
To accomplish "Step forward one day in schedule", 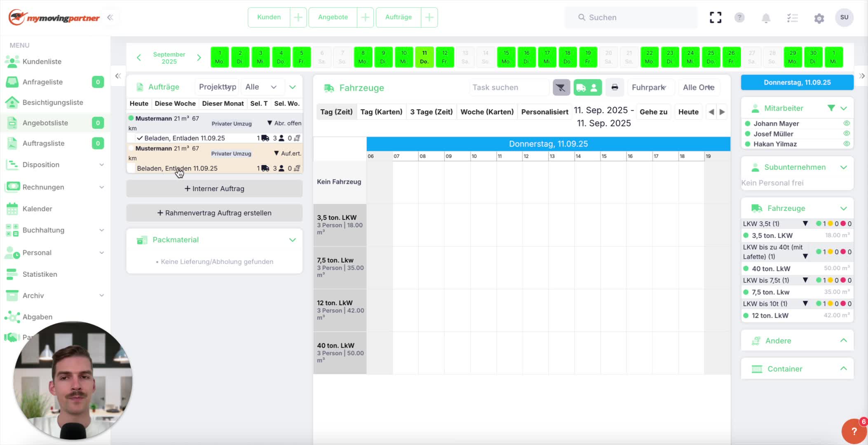I will 722,112.
